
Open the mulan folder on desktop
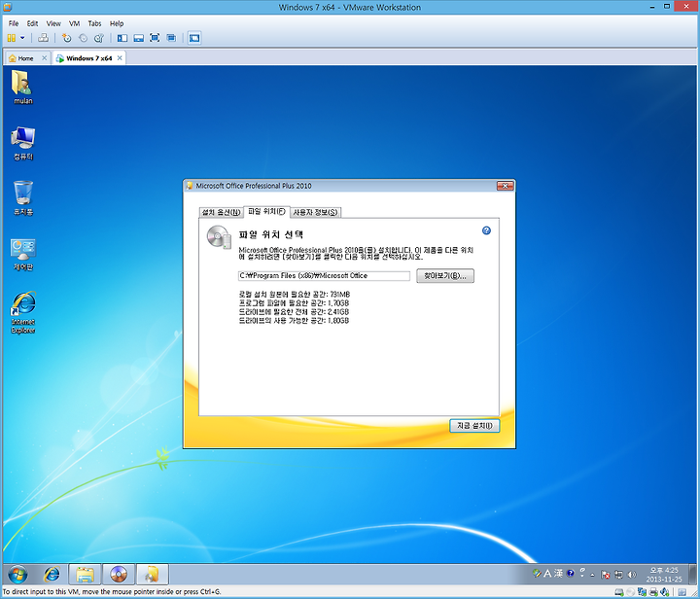(22, 88)
